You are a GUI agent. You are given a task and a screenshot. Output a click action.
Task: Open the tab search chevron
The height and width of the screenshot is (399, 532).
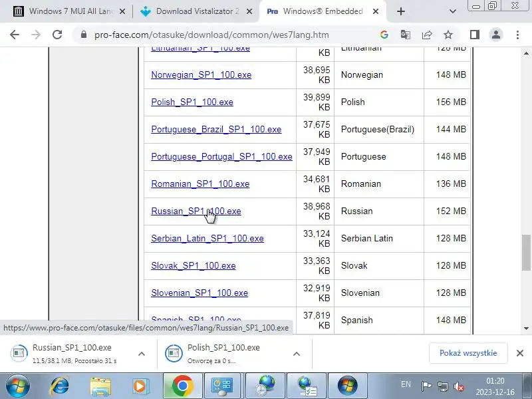[x=453, y=11]
